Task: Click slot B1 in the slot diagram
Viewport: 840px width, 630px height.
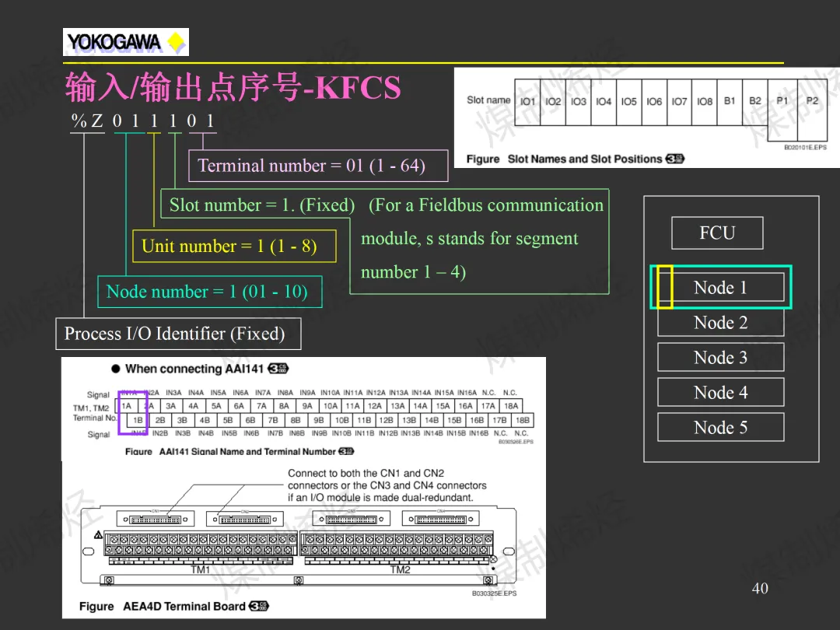Action: point(729,102)
